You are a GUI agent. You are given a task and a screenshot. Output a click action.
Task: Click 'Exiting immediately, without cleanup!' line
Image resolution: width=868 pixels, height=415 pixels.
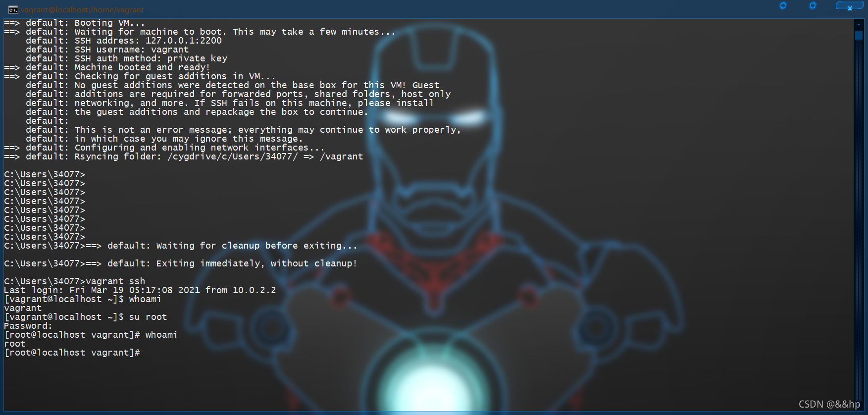pyautogui.click(x=181, y=263)
